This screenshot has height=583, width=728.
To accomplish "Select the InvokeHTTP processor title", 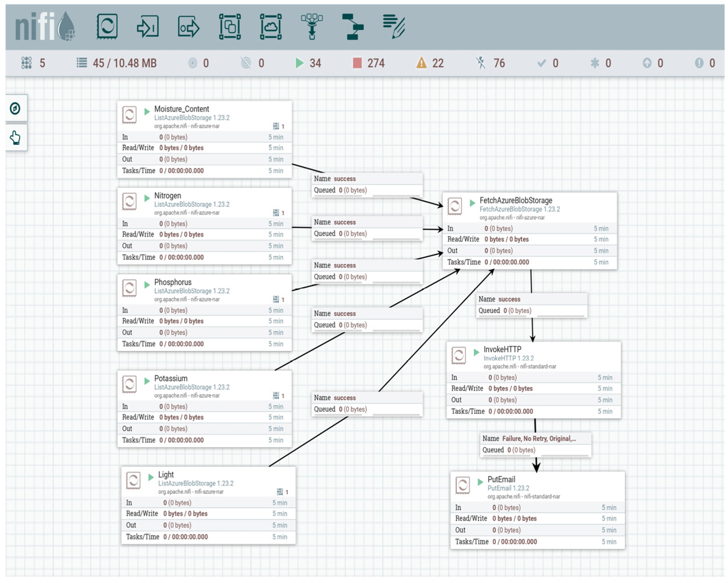I will (502, 349).
